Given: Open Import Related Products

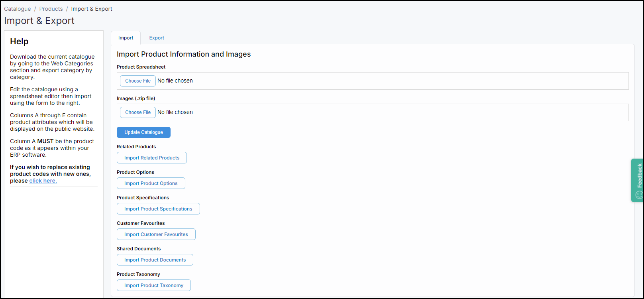Looking at the screenshot, I should pyautogui.click(x=151, y=158).
